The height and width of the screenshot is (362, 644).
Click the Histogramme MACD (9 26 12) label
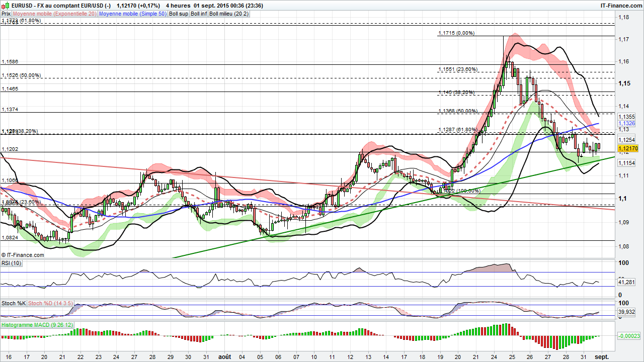pos(36,325)
